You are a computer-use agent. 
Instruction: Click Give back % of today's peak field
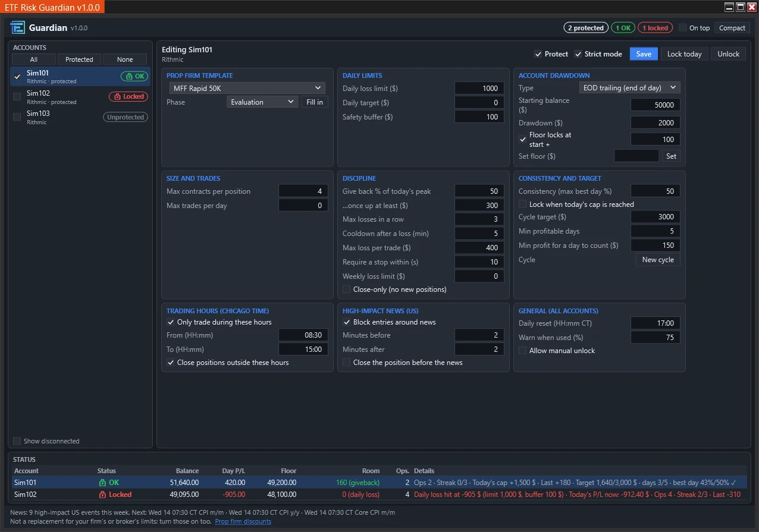[479, 191]
